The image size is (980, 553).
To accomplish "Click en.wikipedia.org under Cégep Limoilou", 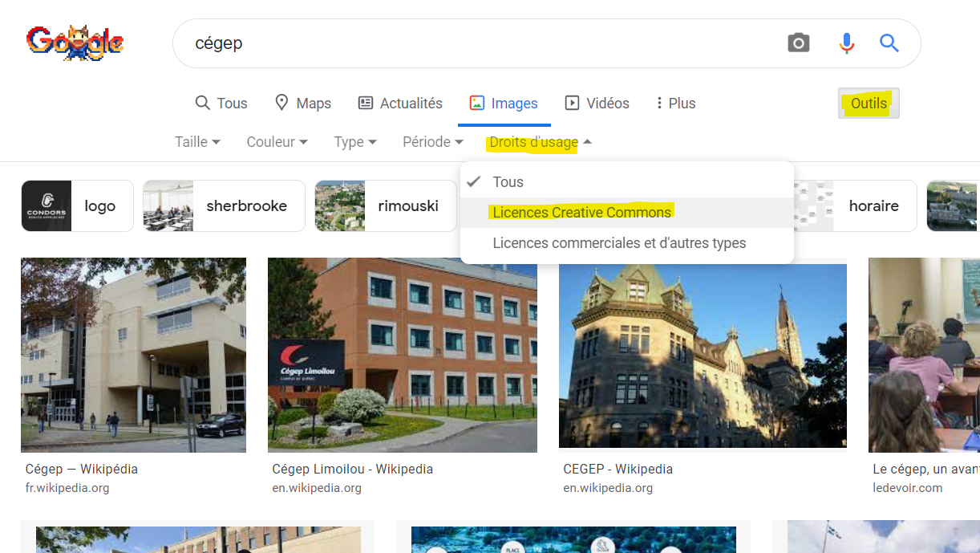I will pos(317,488).
